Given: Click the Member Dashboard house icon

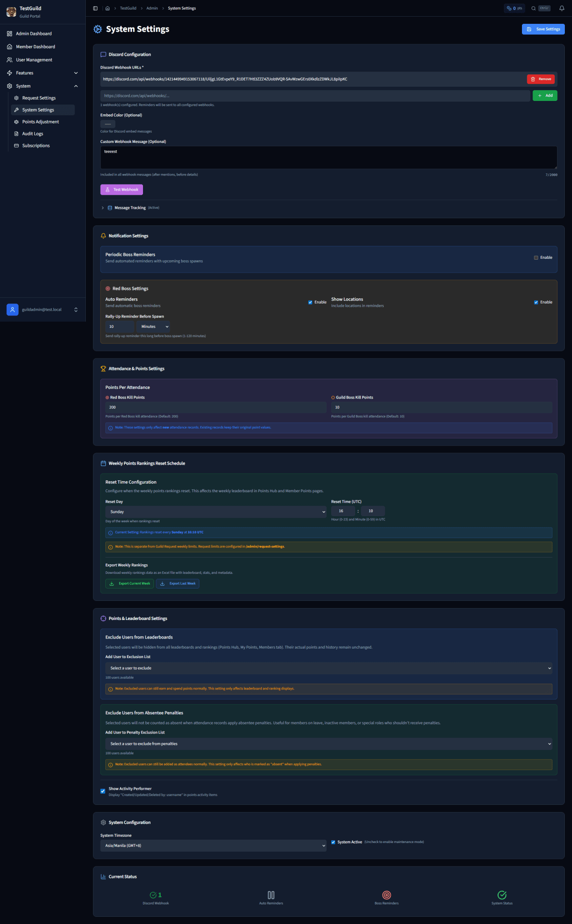Looking at the screenshot, I should click(10, 47).
